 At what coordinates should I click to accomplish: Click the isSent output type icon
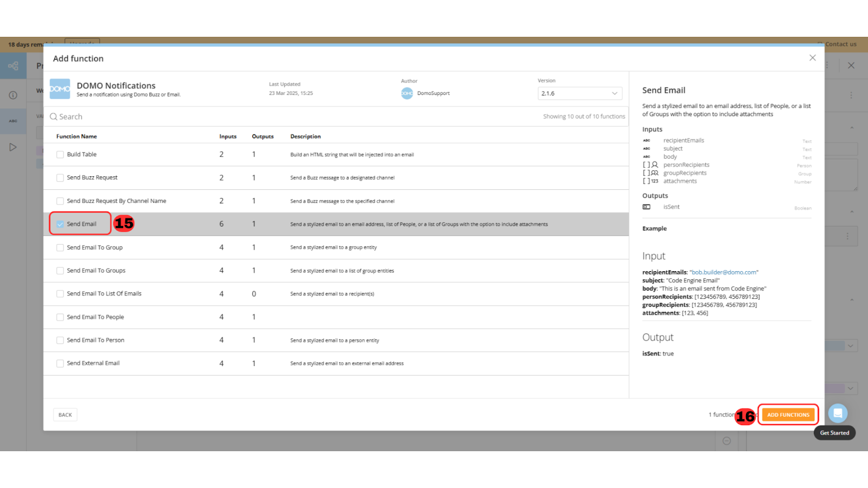click(647, 207)
